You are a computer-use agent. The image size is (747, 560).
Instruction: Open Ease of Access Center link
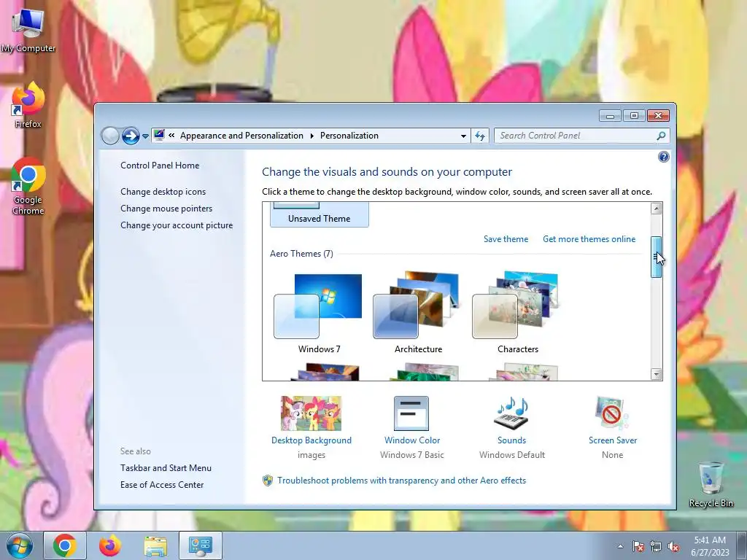pos(162,484)
